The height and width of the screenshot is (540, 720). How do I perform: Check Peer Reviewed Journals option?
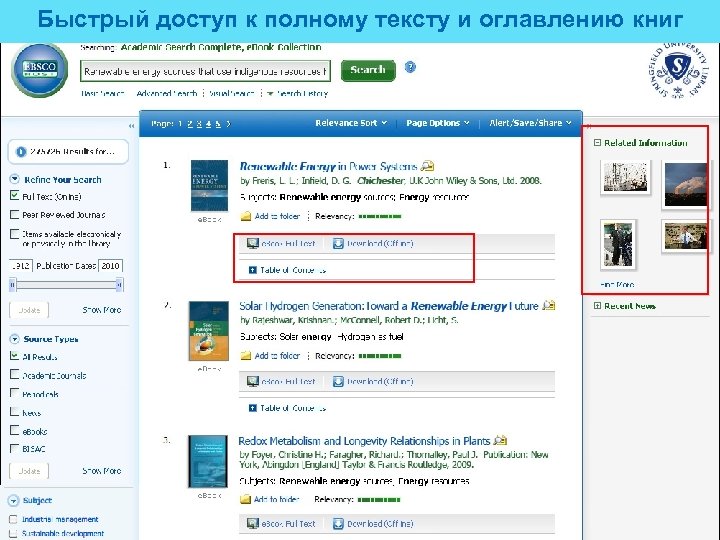[15, 214]
